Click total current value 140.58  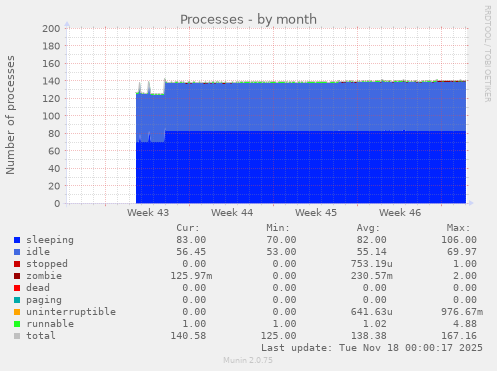click(x=188, y=336)
